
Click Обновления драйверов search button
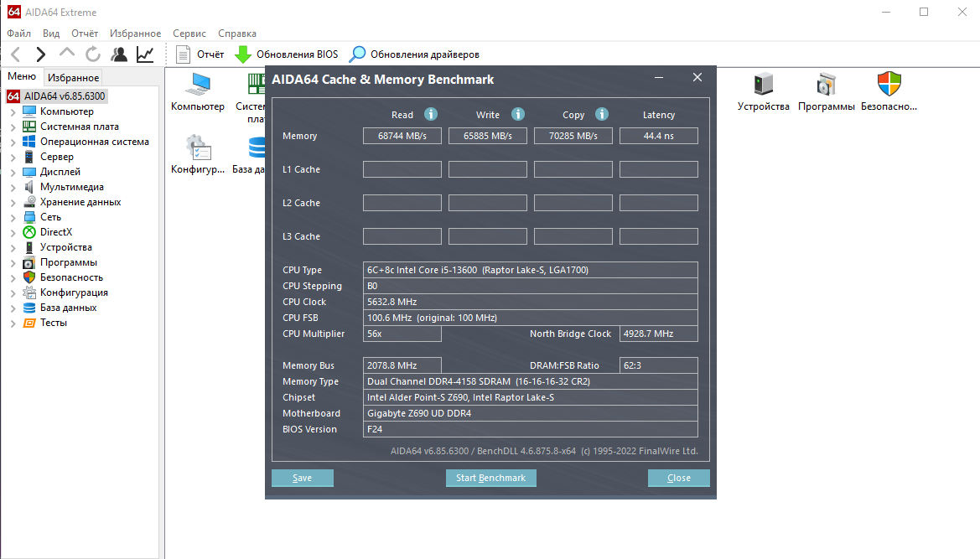coord(414,54)
